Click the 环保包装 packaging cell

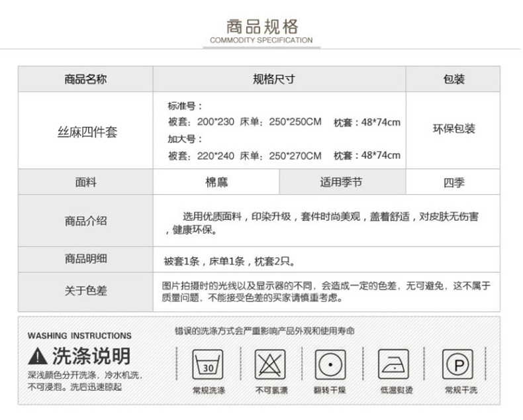[x=453, y=129]
